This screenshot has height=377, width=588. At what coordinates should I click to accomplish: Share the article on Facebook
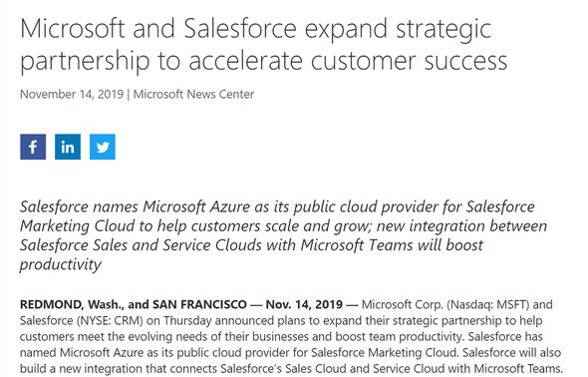tap(33, 147)
